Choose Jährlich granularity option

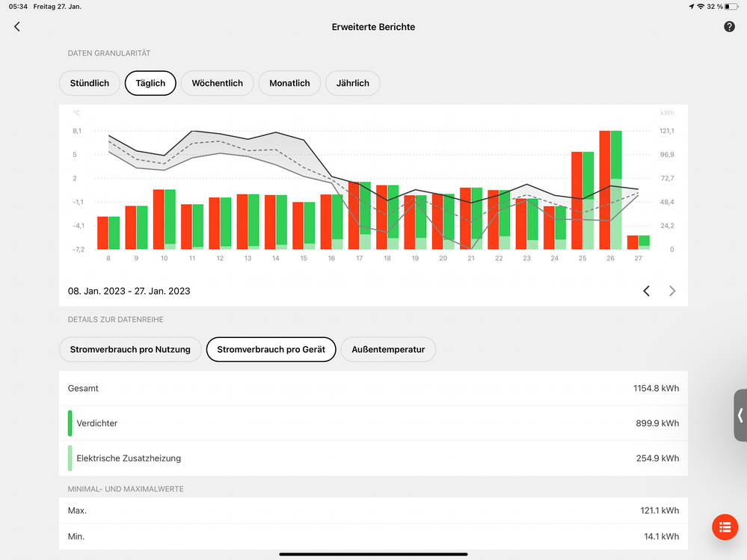tap(352, 83)
